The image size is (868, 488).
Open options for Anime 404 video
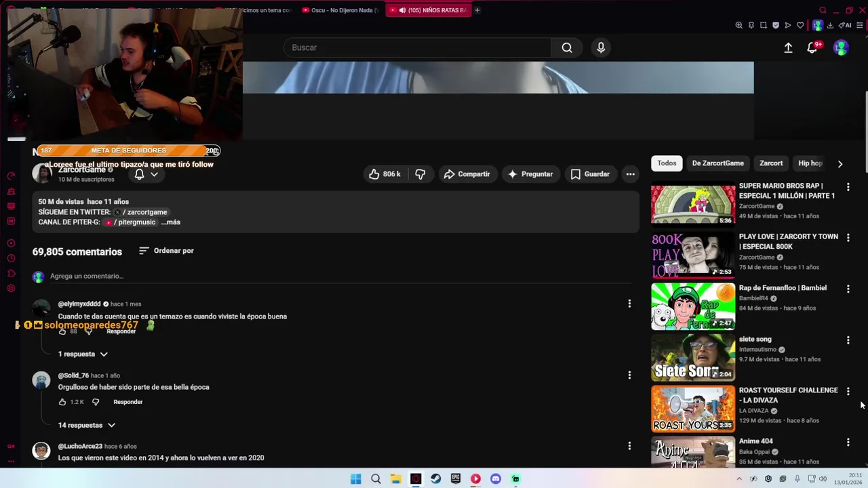pos(848,442)
